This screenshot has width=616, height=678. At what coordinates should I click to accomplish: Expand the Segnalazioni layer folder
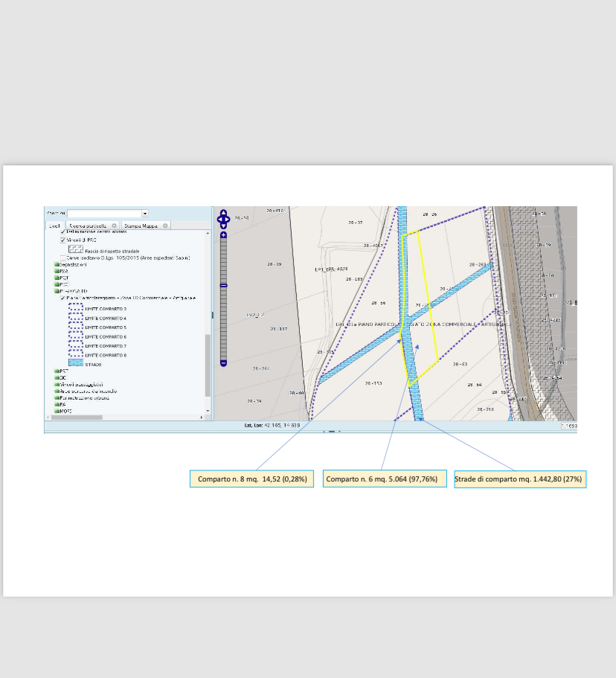pyautogui.click(x=57, y=264)
